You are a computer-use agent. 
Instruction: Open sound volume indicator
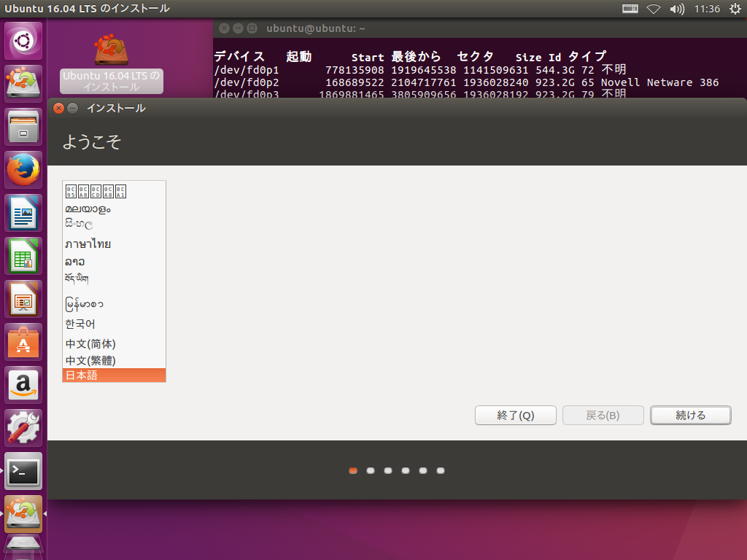click(676, 9)
